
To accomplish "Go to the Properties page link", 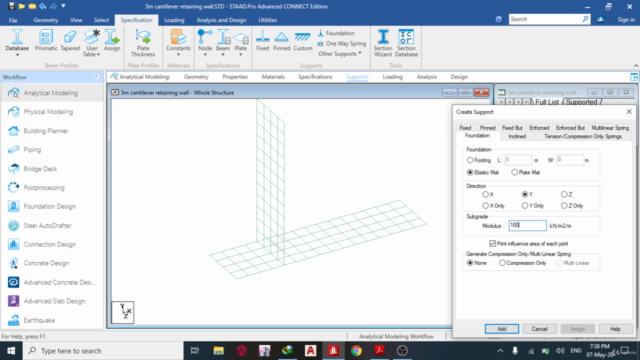I will (x=235, y=77).
